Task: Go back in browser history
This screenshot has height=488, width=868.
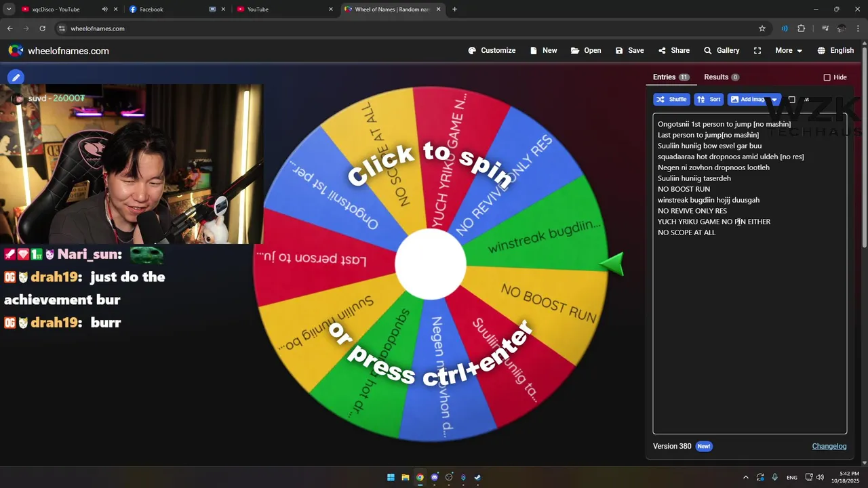Action: [x=9, y=28]
